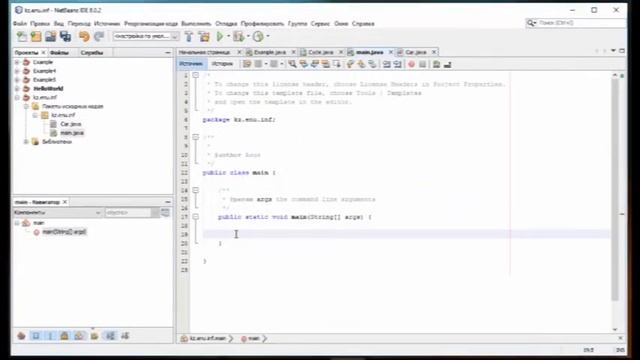640x360 pixels.
Task: Toggle Bookmark icon in editor toolbar
Action: click(372, 64)
